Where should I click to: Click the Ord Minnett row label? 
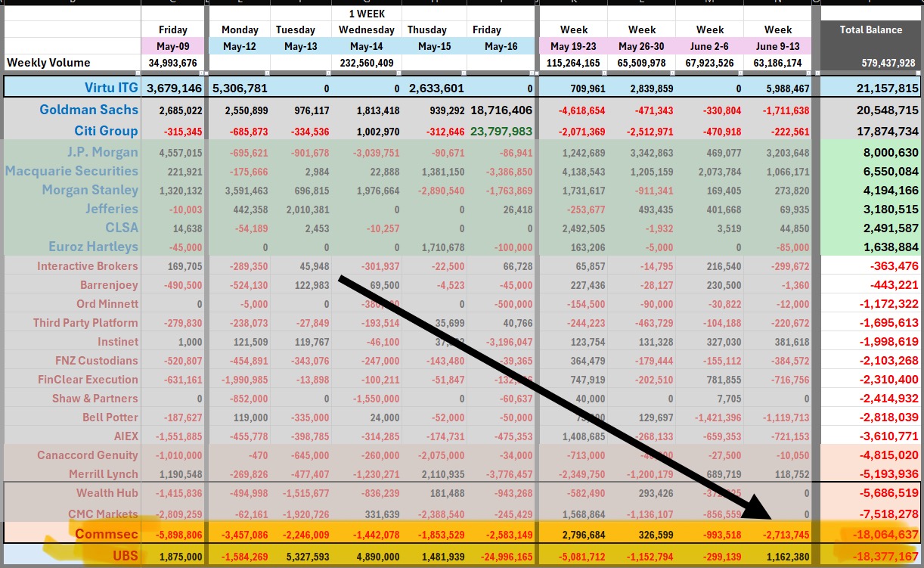[107, 304]
